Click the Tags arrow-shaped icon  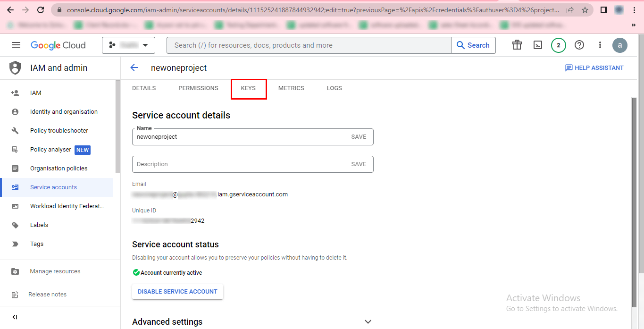coord(15,244)
